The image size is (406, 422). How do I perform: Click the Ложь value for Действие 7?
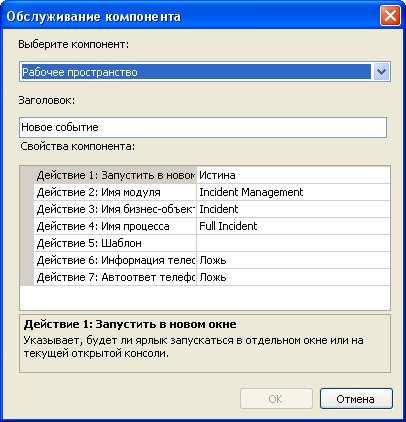click(x=293, y=277)
